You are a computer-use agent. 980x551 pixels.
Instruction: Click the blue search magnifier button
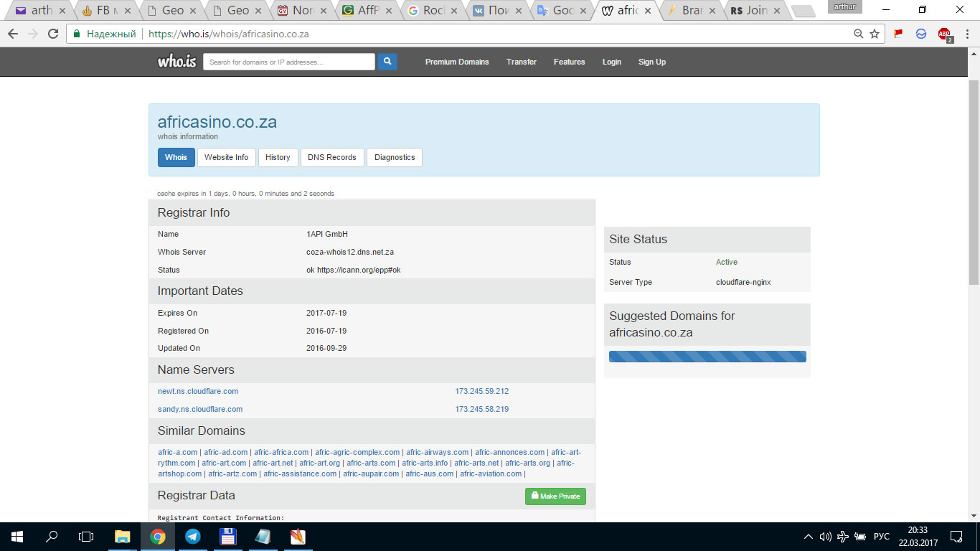387,62
